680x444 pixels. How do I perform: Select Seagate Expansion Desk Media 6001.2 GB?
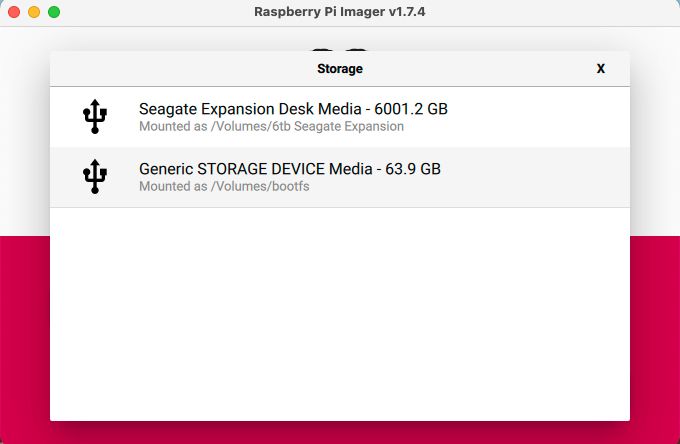pyautogui.click(x=299, y=109)
